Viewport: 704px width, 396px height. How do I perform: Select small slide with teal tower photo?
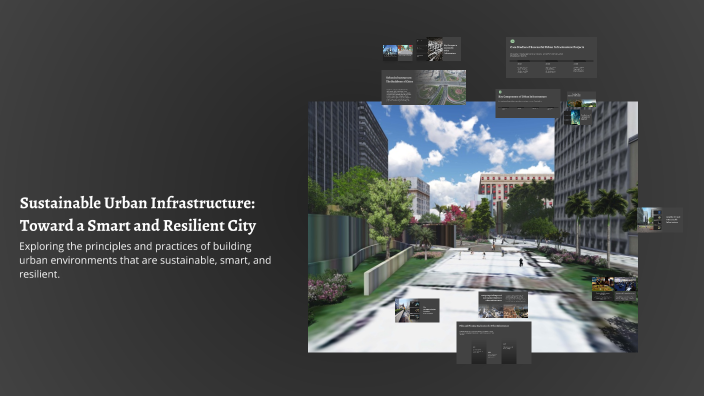click(579, 117)
